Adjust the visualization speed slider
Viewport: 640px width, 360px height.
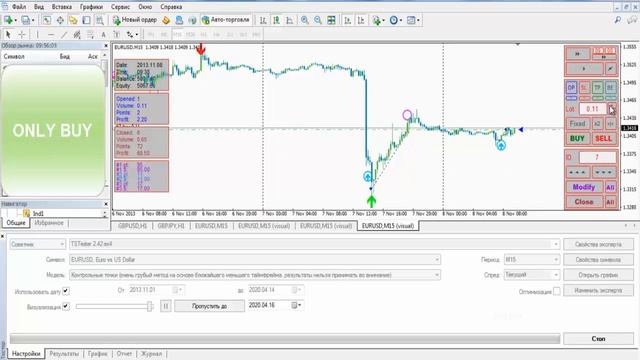point(150,306)
